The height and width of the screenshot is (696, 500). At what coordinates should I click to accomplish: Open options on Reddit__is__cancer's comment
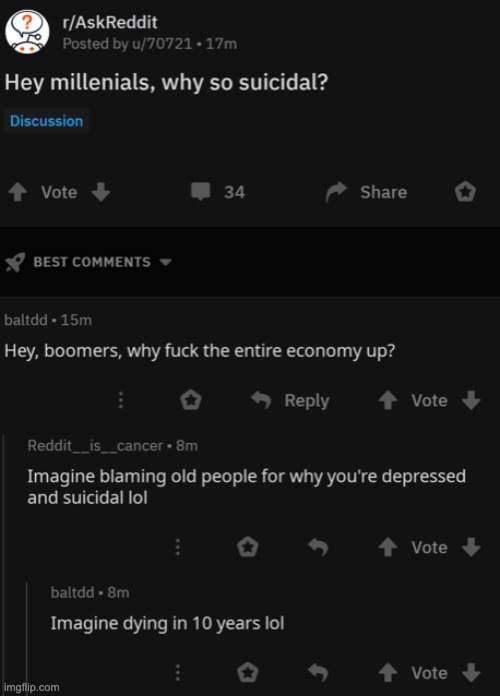pyautogui.click(x=178, y=547)
